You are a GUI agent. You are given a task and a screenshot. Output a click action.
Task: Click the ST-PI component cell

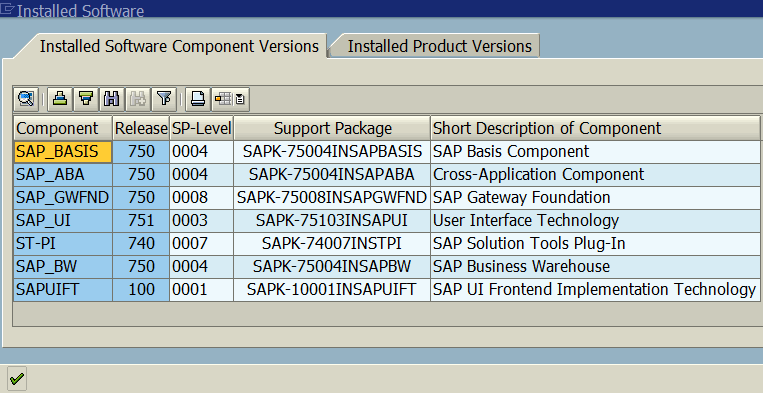click(x=63, y=243)
